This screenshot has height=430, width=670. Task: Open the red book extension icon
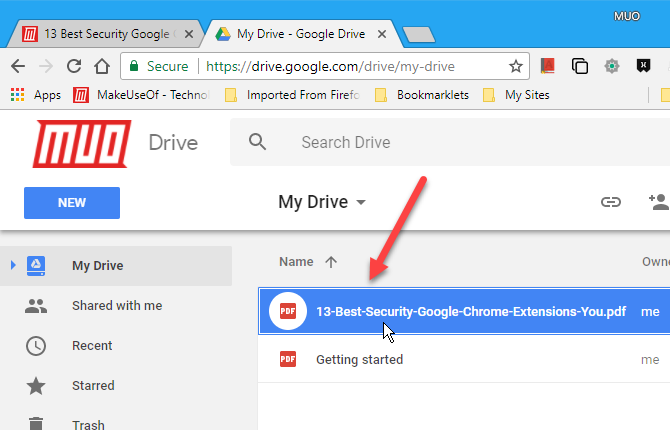point(547,66)
